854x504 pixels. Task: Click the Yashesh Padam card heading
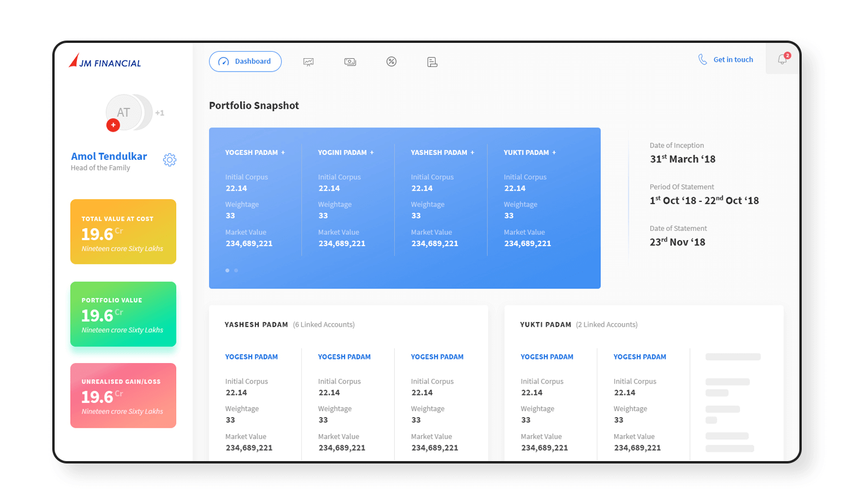point(257,325)
